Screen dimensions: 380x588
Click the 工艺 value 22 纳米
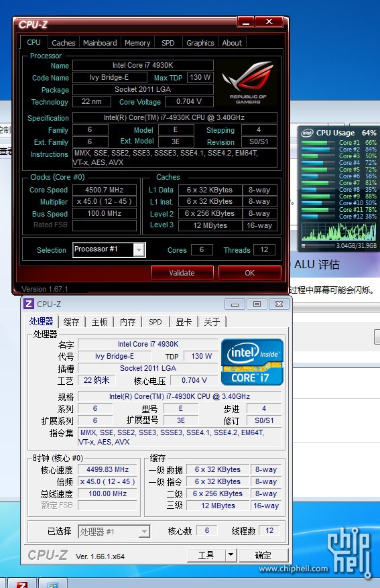[x=97, y=380]
